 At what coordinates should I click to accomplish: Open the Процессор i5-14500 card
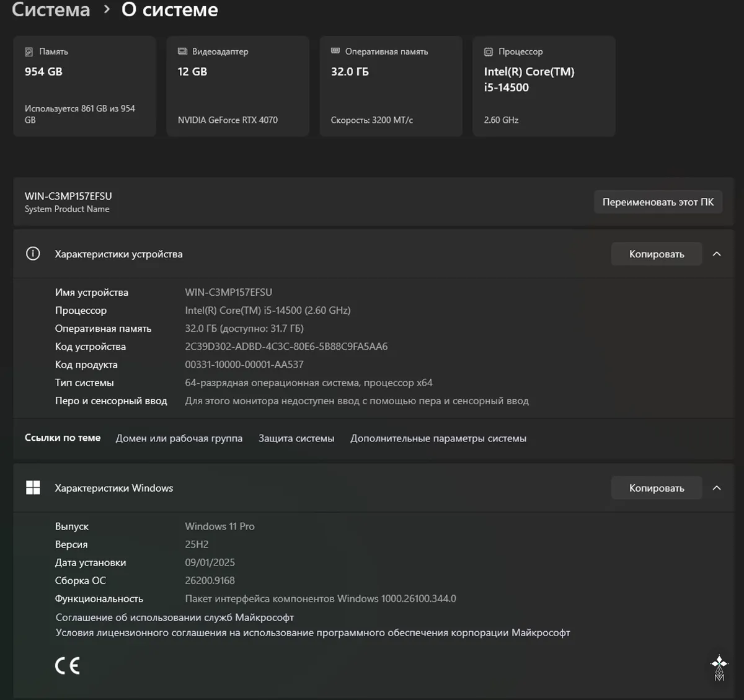(x=544, y=86)
